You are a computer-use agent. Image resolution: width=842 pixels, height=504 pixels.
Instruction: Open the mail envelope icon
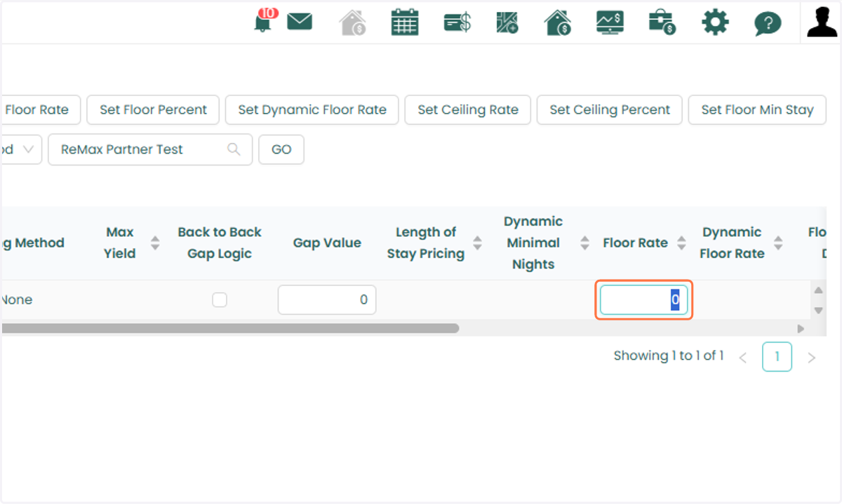click(x=300, y=22)
